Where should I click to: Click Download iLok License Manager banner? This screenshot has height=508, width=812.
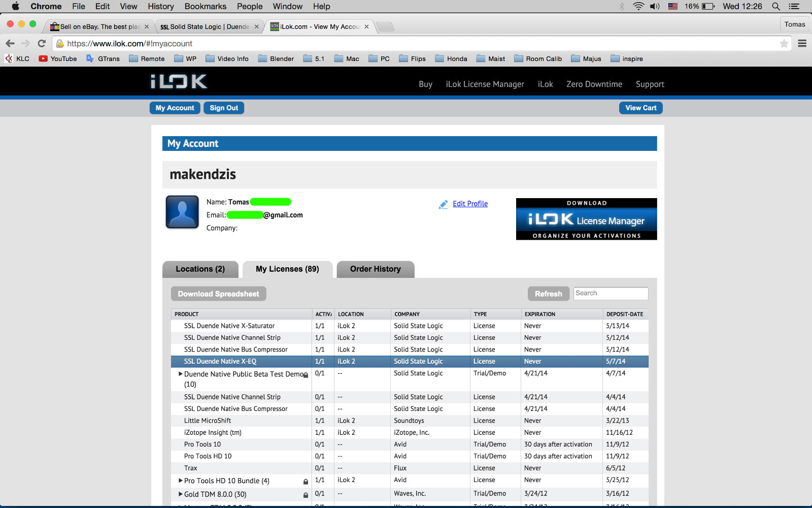click(x=586, y=219)
